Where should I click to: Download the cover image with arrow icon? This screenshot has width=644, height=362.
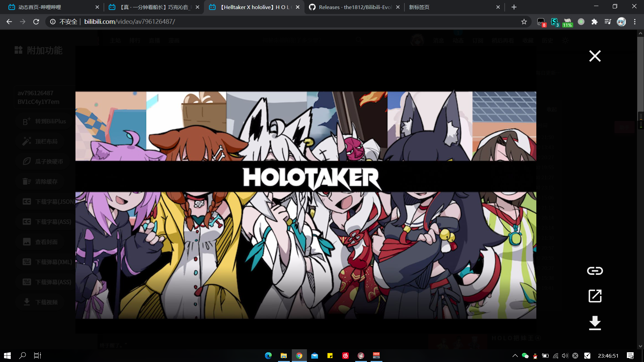point(595,323)
